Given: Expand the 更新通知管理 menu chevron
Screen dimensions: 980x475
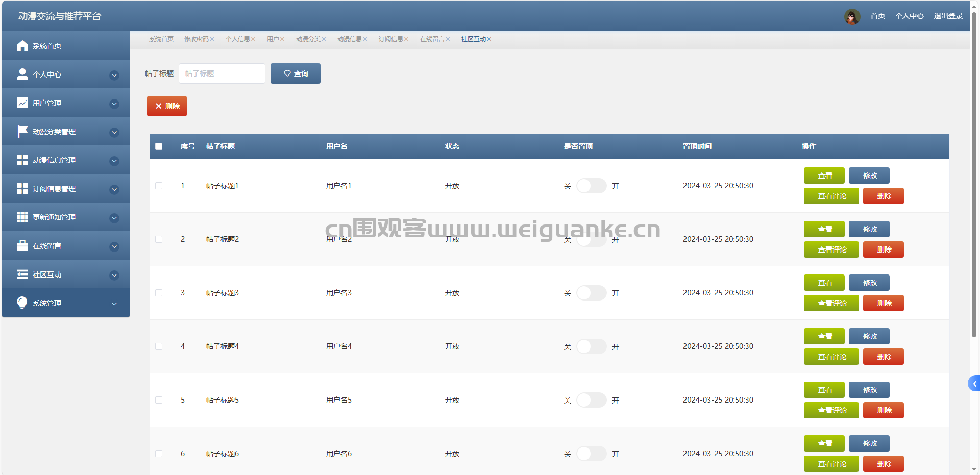Looking at the screenshot, I should pos(114,218).
